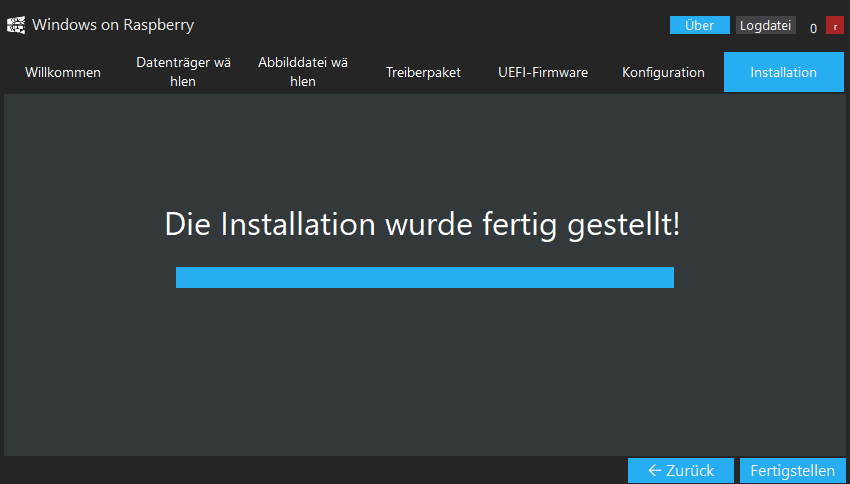This screenshot has width=850, height=484.
Task: Switch to the Willkommen tab
Action: [x=63, y=72]
